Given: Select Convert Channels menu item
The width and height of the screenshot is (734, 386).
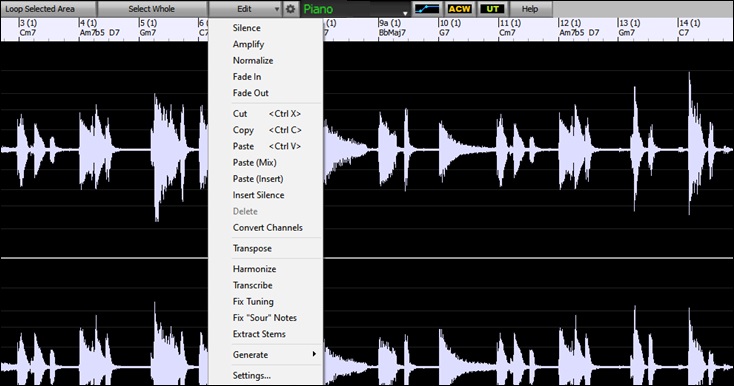Looking at the screenshot, I should pyautogui.click(x=268, y=228).
